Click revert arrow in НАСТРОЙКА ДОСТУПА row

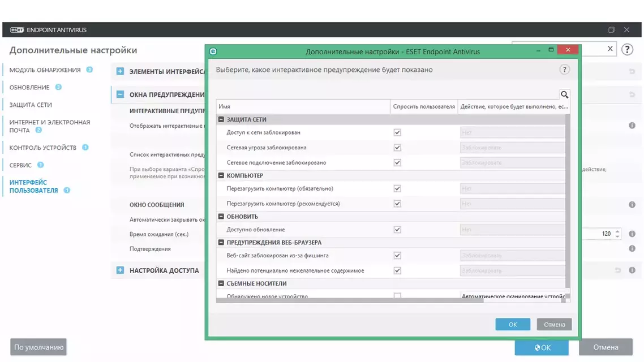point(618,270)
